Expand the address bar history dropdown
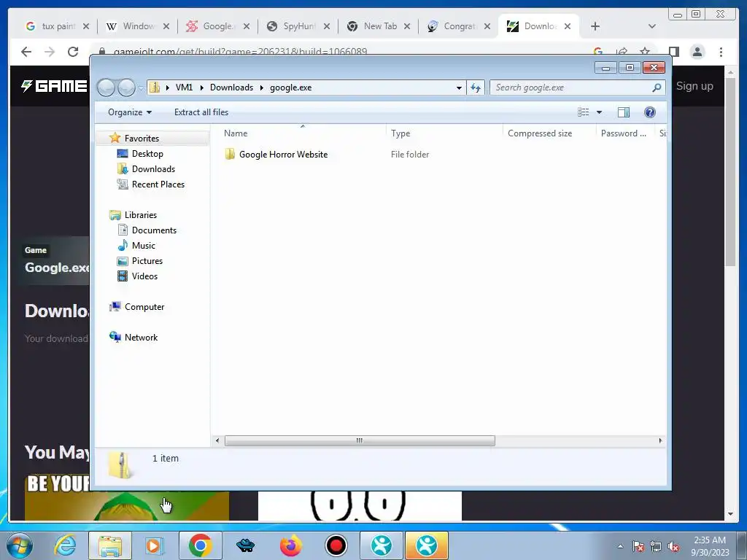 (459, 87)
